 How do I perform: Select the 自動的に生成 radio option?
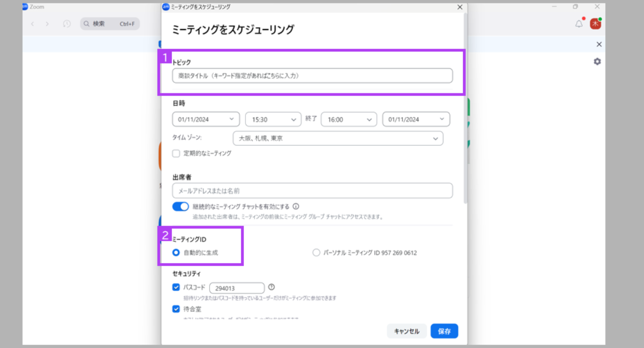pos(176,253)
